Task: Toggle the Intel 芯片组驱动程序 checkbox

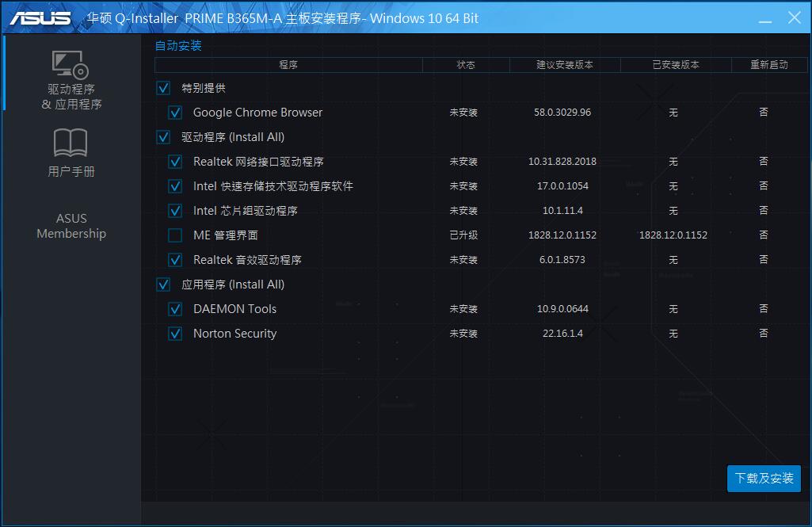Action: click(175, 210)
